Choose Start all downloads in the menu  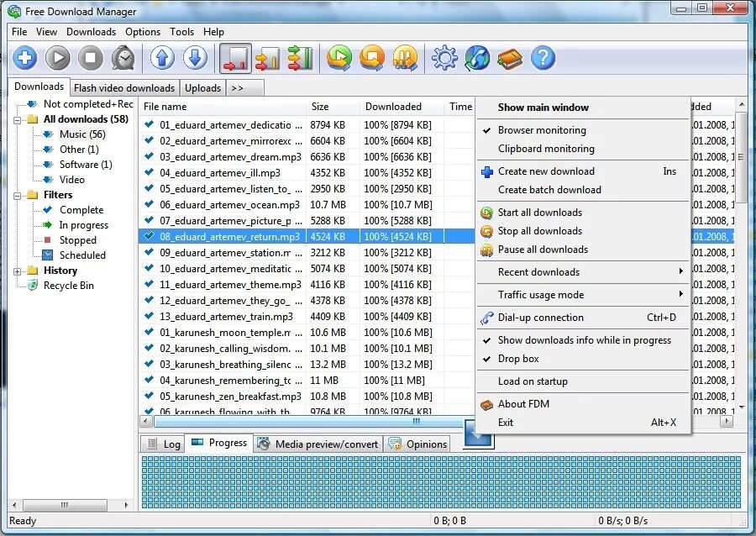(584, 213)
